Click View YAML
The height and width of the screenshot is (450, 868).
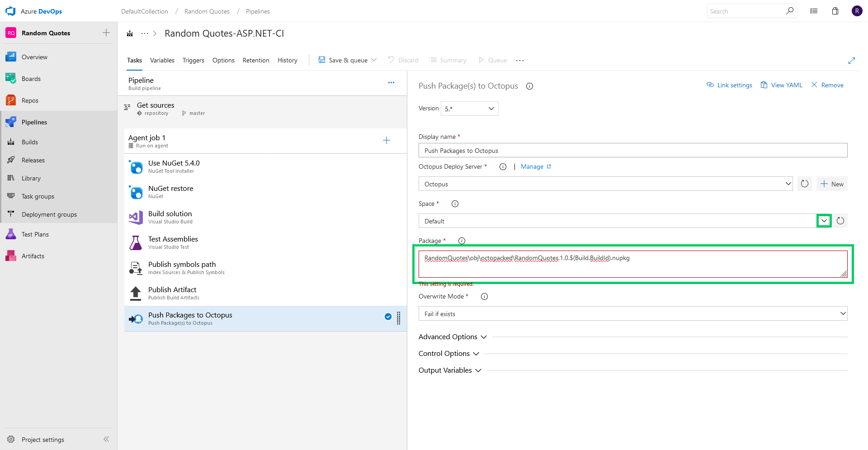[782, 85]
